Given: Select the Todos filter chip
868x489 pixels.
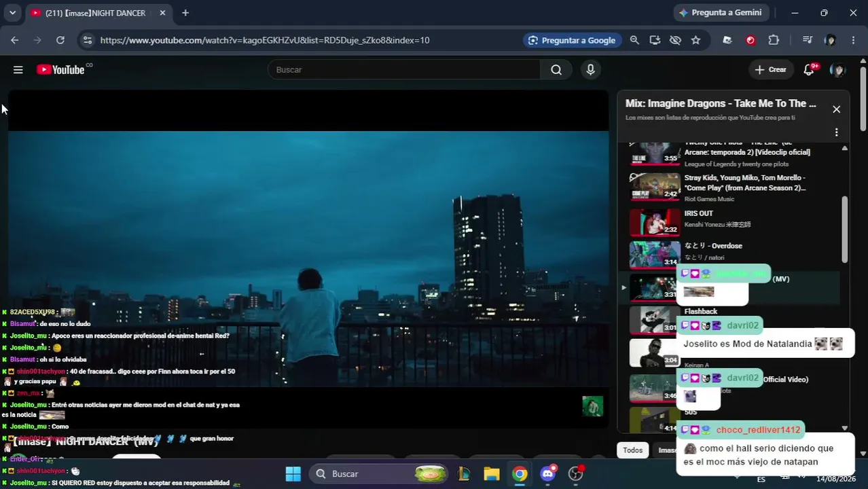Looking at the screenshot, I should (x=632, y=450).
